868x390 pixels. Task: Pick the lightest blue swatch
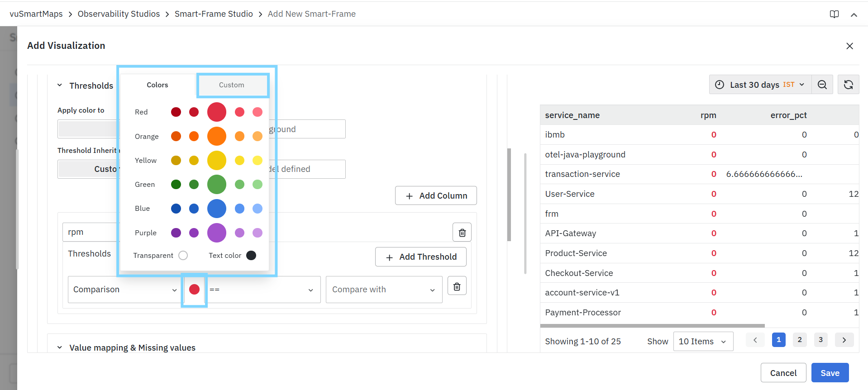258,208
